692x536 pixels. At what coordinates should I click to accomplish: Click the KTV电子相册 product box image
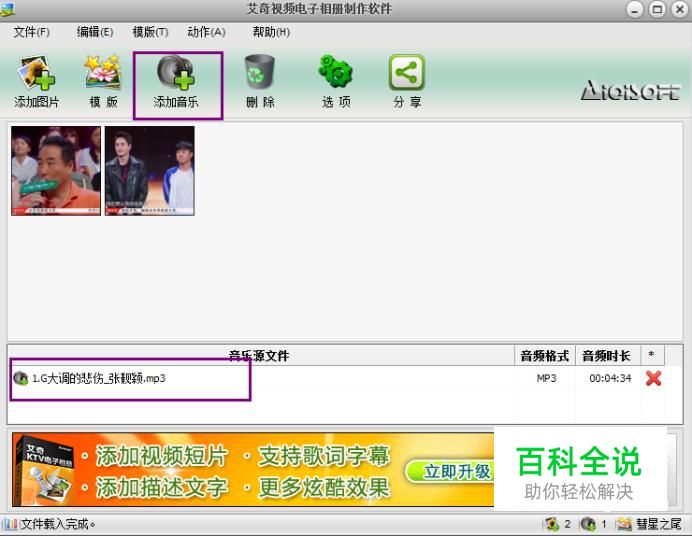point(44,469)
